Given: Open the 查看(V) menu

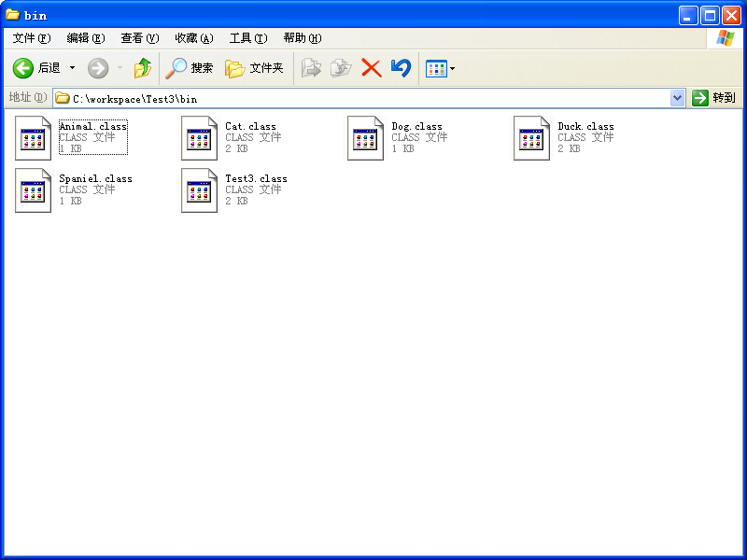Looking at the screenshot, I should [x=139, y=38].
